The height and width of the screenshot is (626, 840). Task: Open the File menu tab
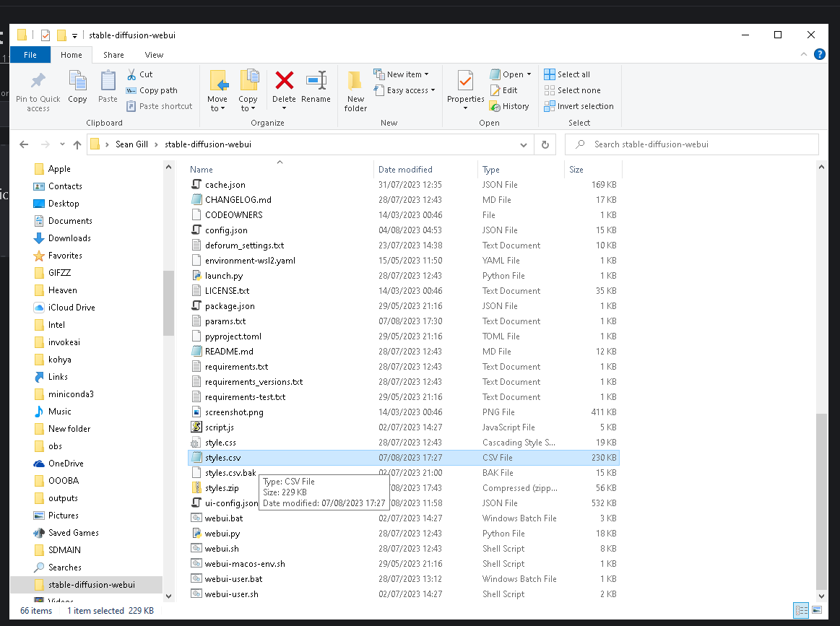tap(30, 55)
